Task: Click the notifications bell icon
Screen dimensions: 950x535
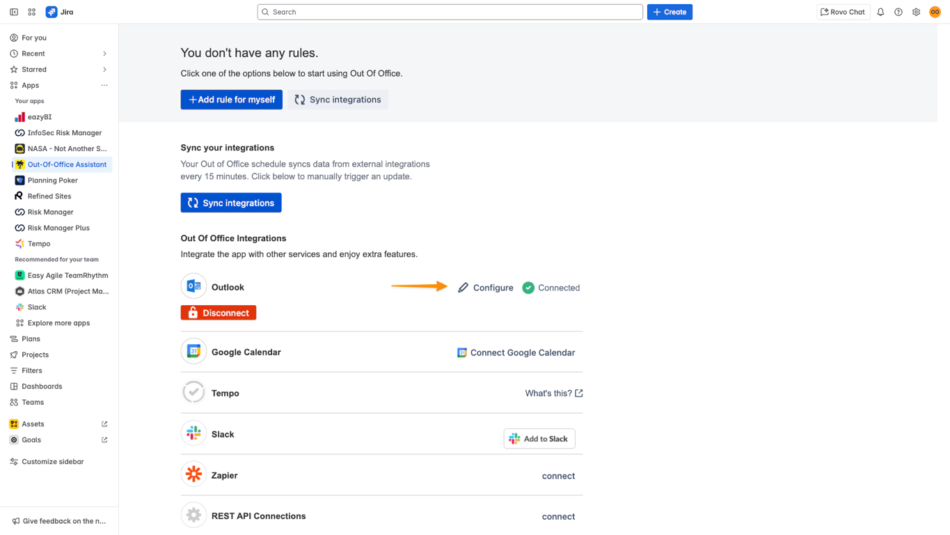Action: click(x=881, y=12)
